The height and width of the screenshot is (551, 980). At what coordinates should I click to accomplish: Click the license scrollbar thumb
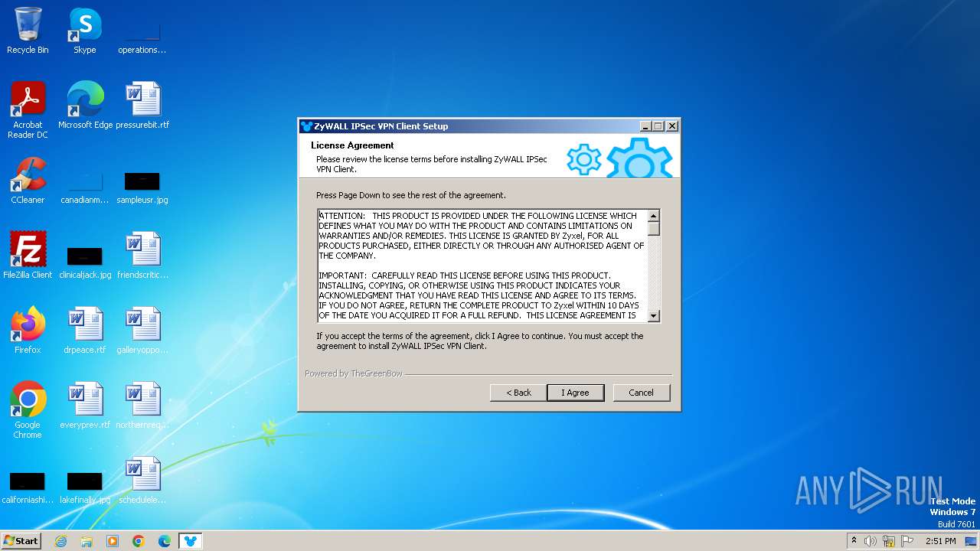[654, 228]
